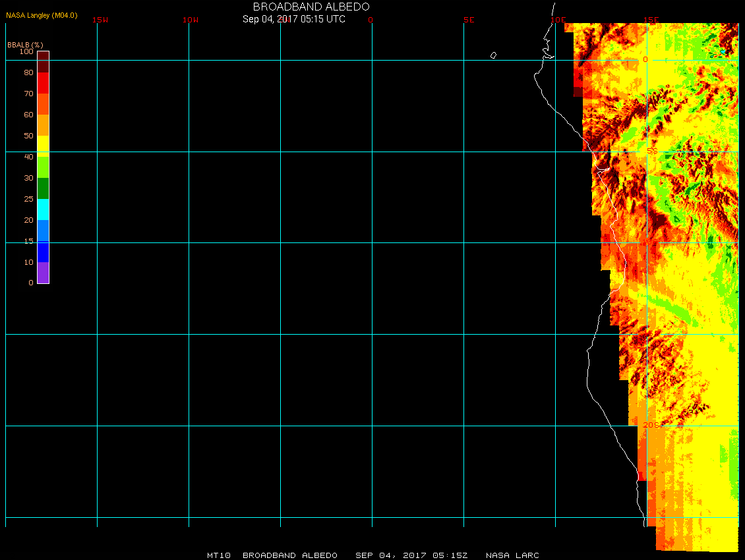745x560 pixels.
Task: Pick the bright red 70-80% legend segment
Action: point(43,83)
